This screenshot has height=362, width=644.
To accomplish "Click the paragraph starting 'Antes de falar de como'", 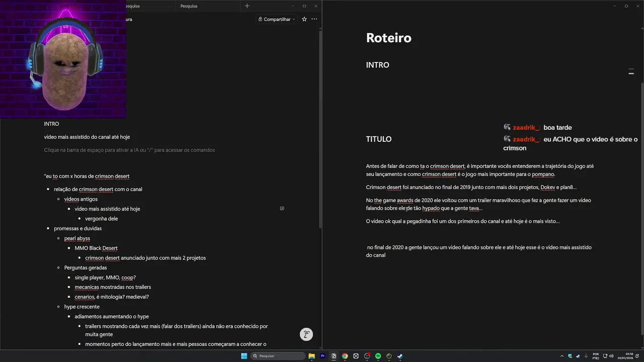I will (x=480, y=170).
